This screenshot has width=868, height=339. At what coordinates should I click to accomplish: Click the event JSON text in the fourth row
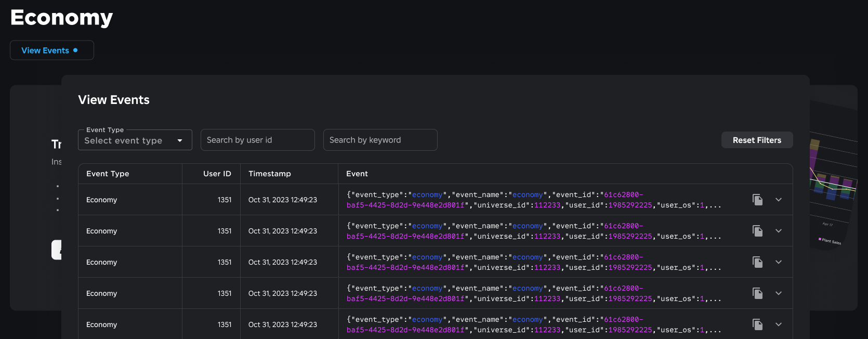click(x=534, y=293)
